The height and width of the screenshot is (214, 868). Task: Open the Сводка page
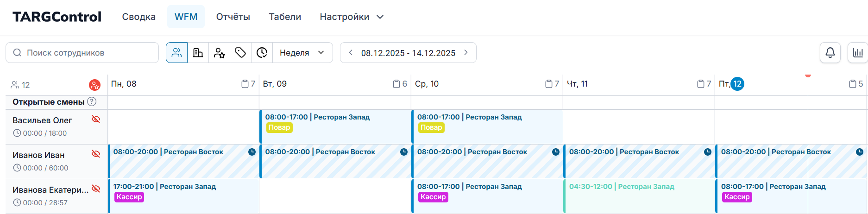[x=138, y=17]
